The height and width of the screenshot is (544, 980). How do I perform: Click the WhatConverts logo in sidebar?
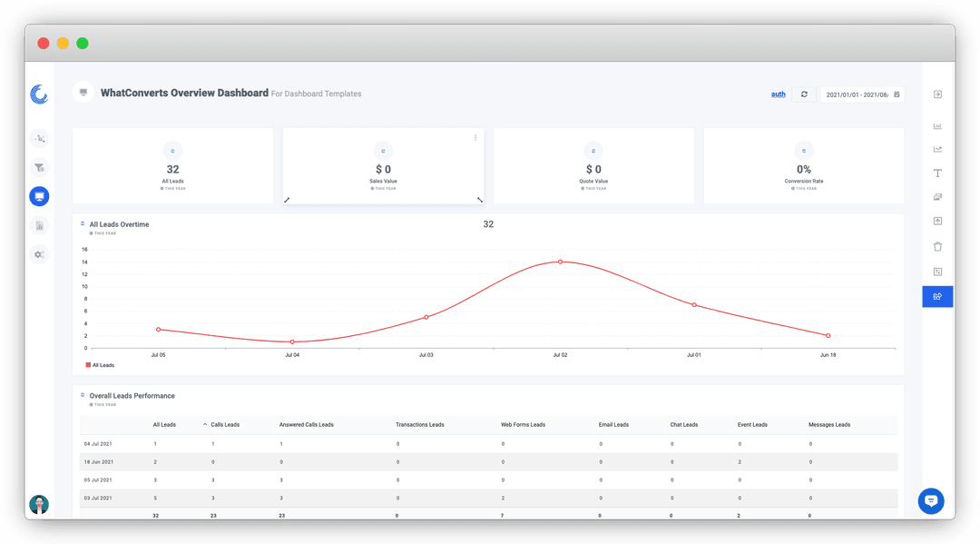39,94
